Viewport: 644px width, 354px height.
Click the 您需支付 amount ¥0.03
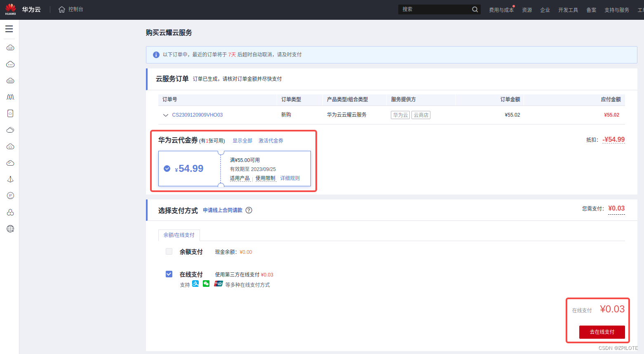tap(616, 209)
